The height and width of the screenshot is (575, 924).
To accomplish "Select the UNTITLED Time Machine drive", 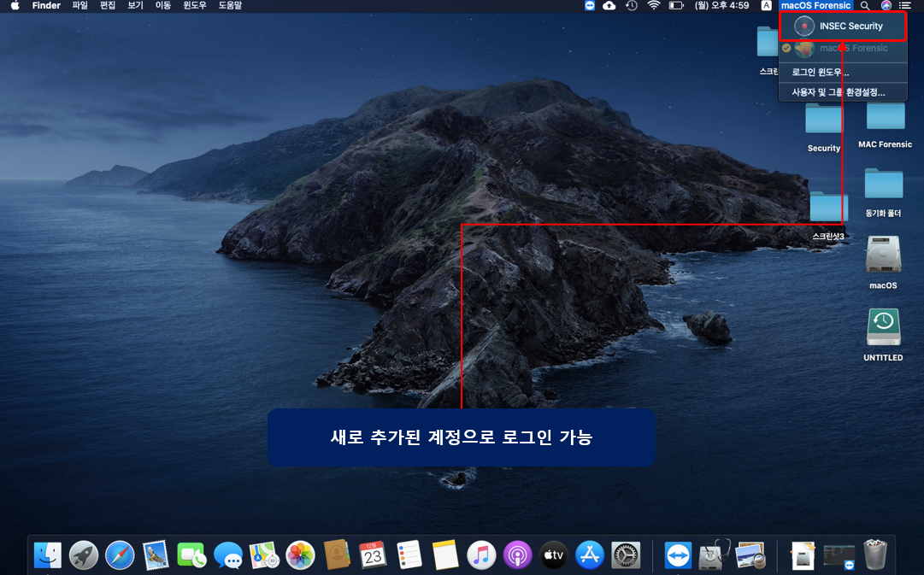I will point(883,335).
